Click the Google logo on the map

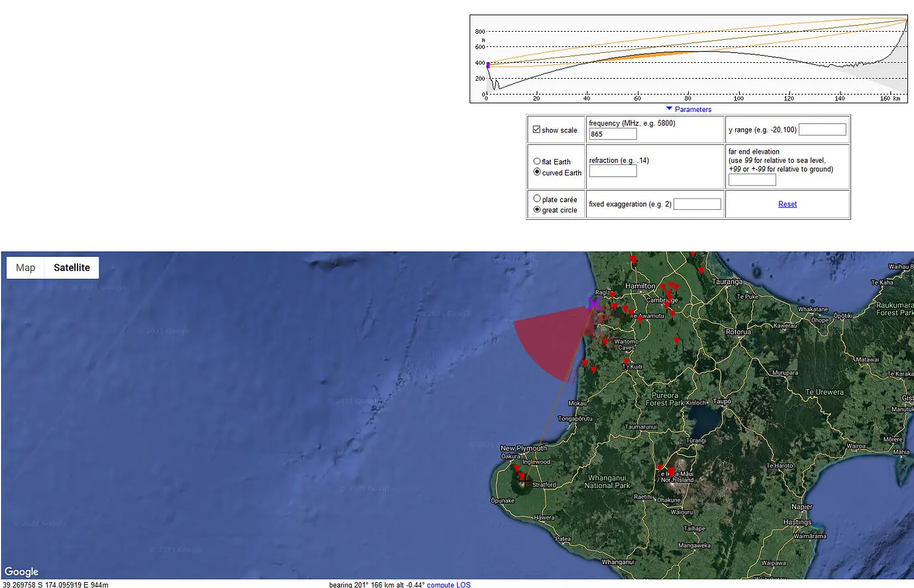21,571
